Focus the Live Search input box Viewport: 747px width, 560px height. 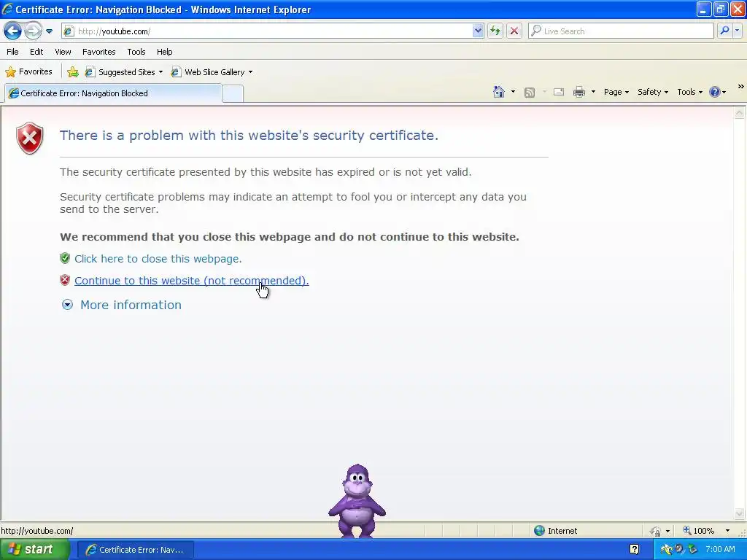(621, 31)
